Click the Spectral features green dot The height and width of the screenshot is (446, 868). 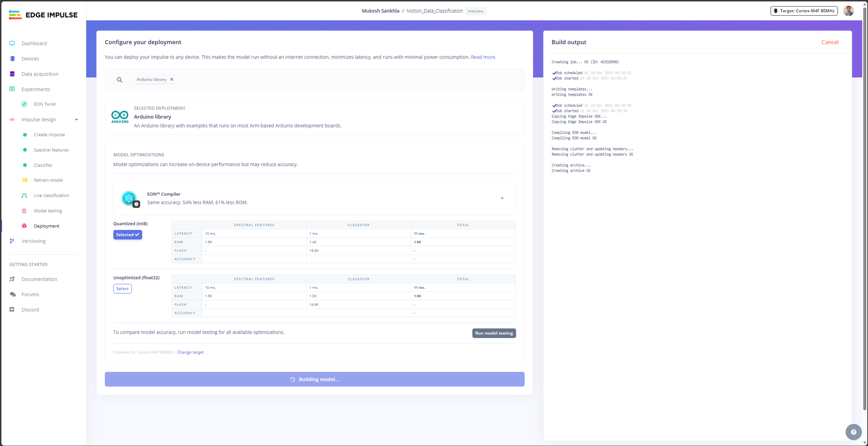(x=25, y=150)
